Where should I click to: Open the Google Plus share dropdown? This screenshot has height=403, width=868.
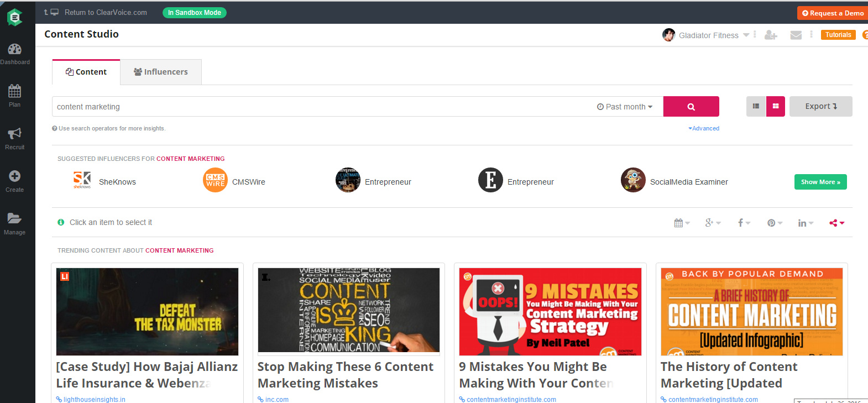pyautogui.click(x=713, y=223)
